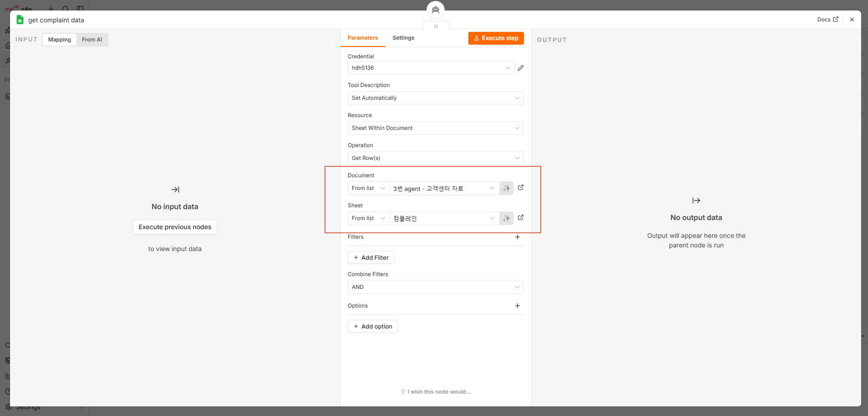Click the AI sparkle icon next to Sheet
The height and width of the screenshot is (416, 868).
(506, 218)
